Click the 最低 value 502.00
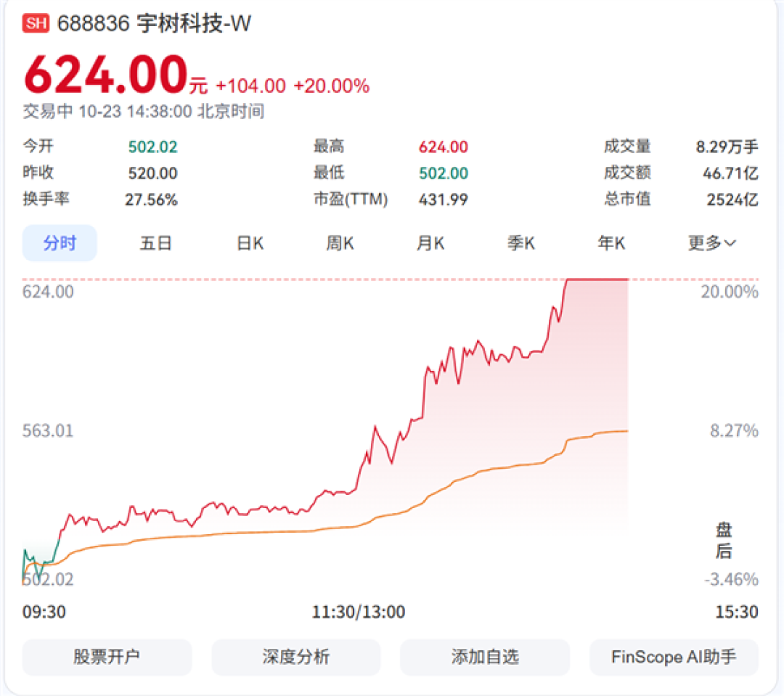 click(444, 173)
